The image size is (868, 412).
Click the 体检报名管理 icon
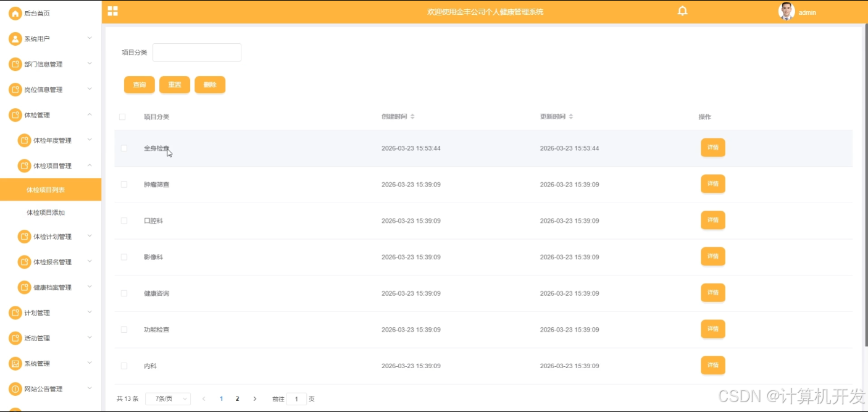[x=24, y=262]
